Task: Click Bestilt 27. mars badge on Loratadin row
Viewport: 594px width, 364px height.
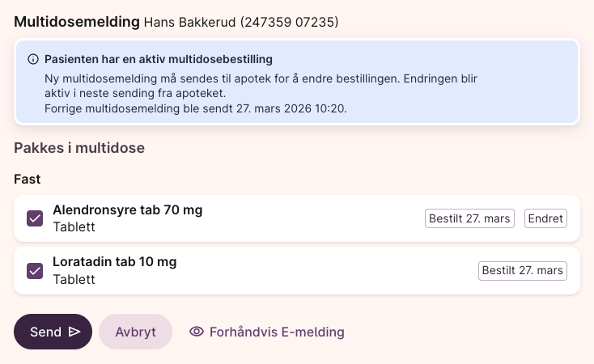Action: 522,270
